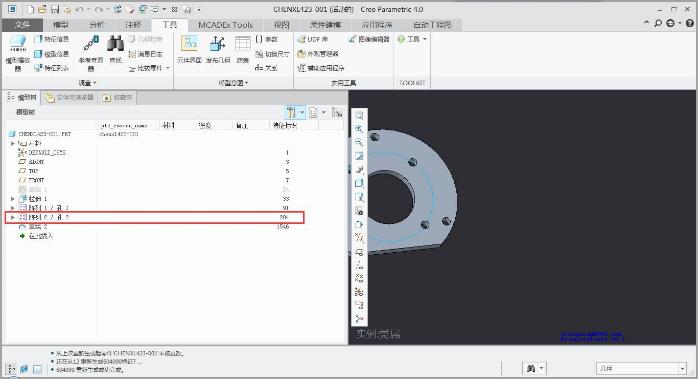
Task: Open the selection filter dropdown in status bar
Action: 682,368
